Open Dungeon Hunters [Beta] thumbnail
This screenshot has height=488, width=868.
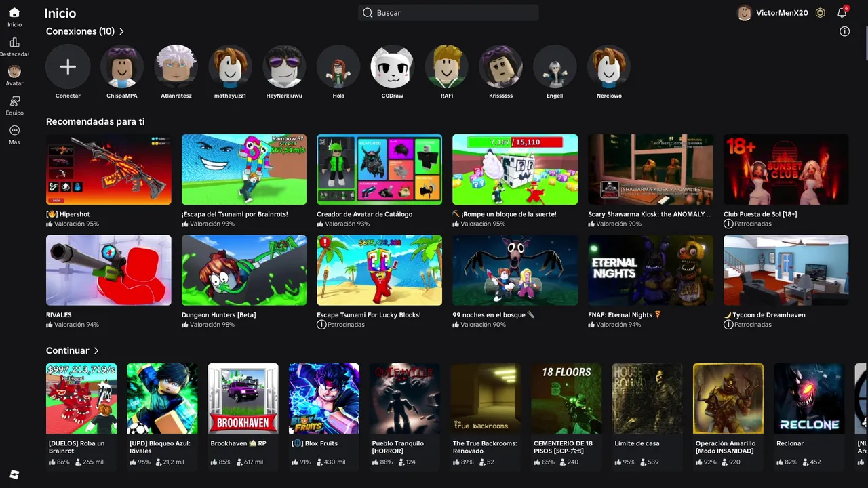(x=244, y=270)
